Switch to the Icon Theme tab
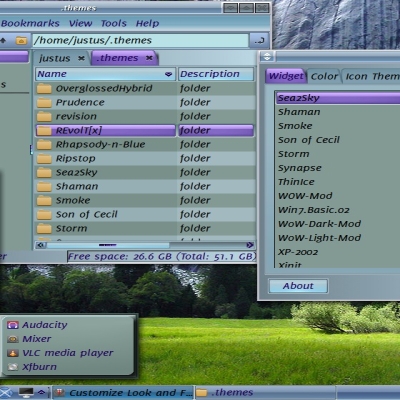 pyautogui.click(x=371, y=76)
